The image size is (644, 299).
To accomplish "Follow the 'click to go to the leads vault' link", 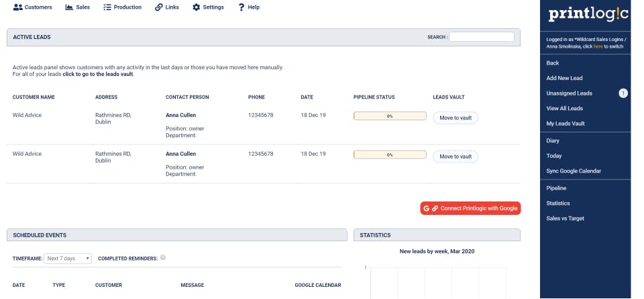I will pyautogui.click(x=99, y=74).
